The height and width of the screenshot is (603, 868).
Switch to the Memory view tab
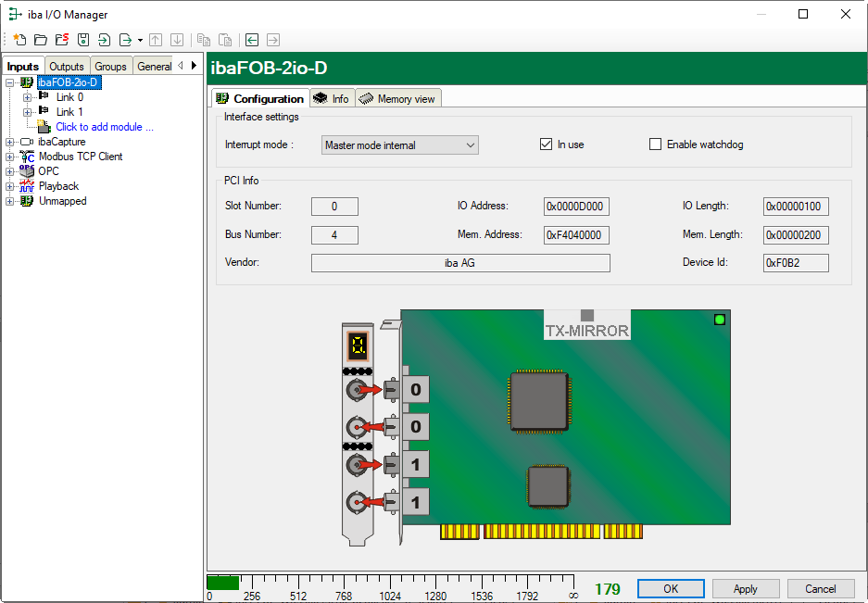click(397, 99)
